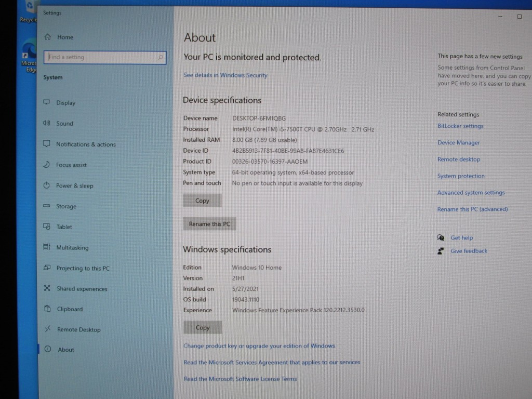Screen dimensions: 532x399
Task: Click the Clipboard icon
Action: [x=47, y=309]
